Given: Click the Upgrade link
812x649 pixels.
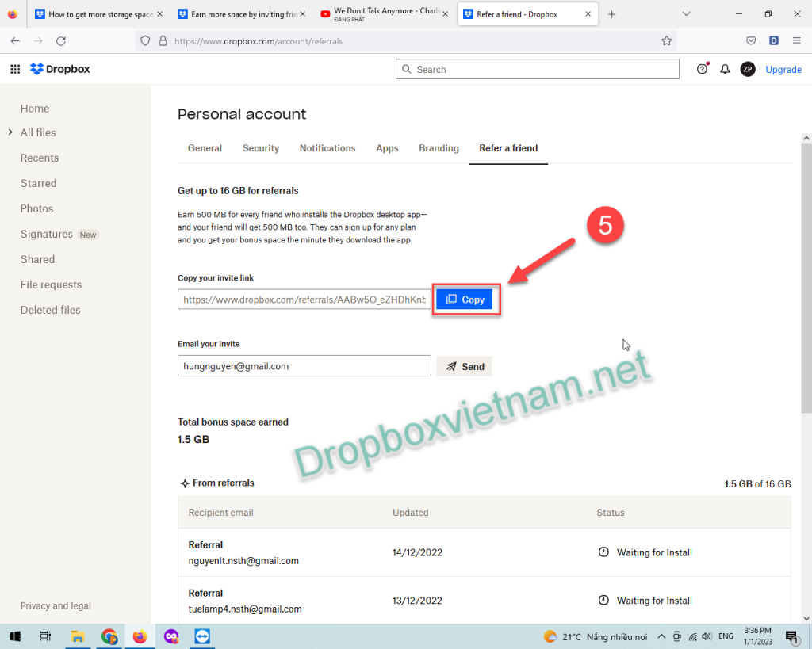Looking at the screenshot, I should coord(783,70).
